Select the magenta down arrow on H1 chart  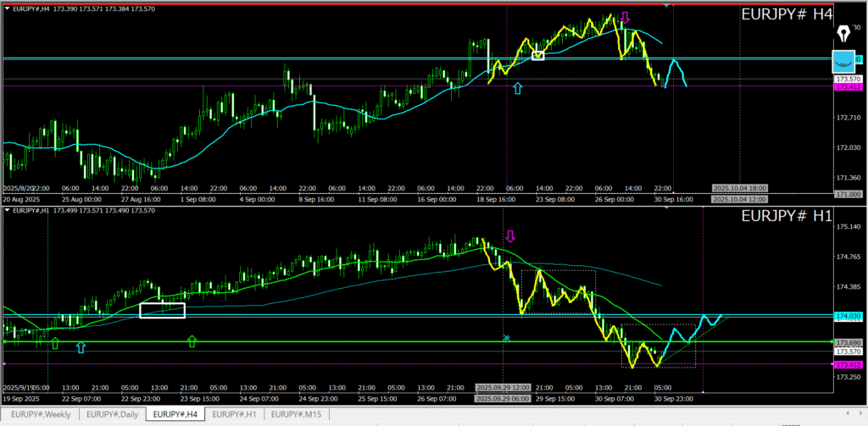tap(510, 235)
